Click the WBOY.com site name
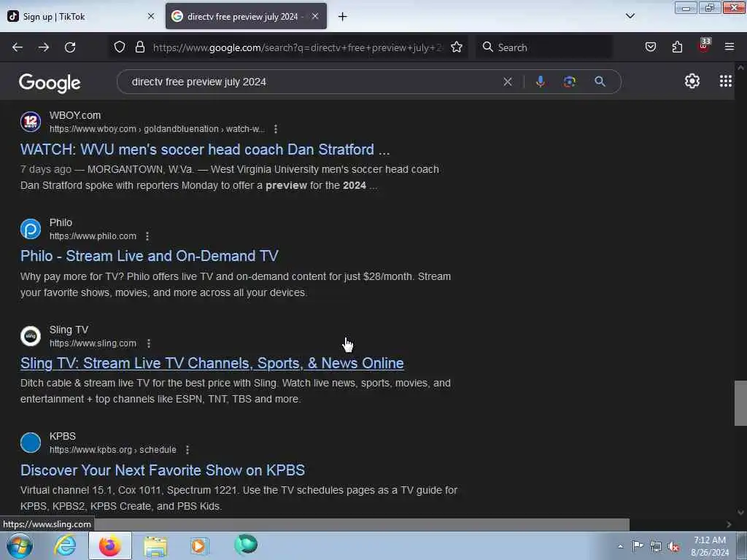 coord(75,116)
